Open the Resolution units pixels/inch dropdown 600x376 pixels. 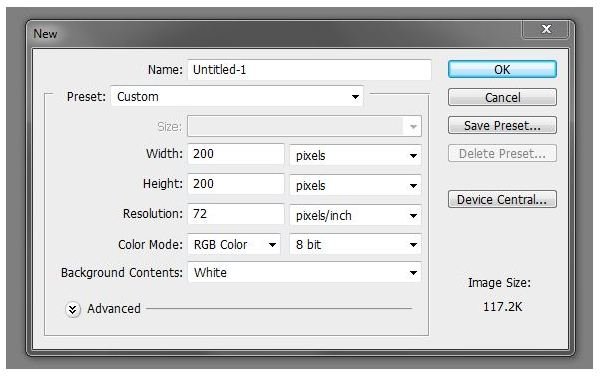pyautogui.click(x=355, y=215)
